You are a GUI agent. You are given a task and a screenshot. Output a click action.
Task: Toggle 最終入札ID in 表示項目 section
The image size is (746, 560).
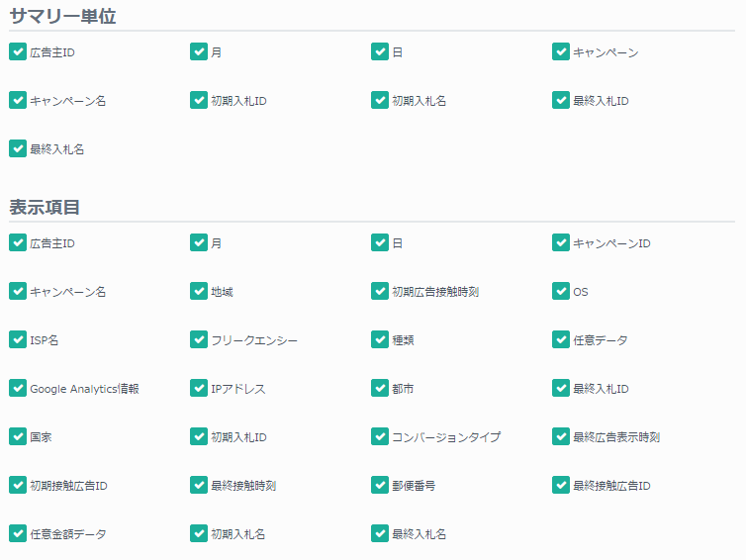pyautogui.click(x=561, y=388)
